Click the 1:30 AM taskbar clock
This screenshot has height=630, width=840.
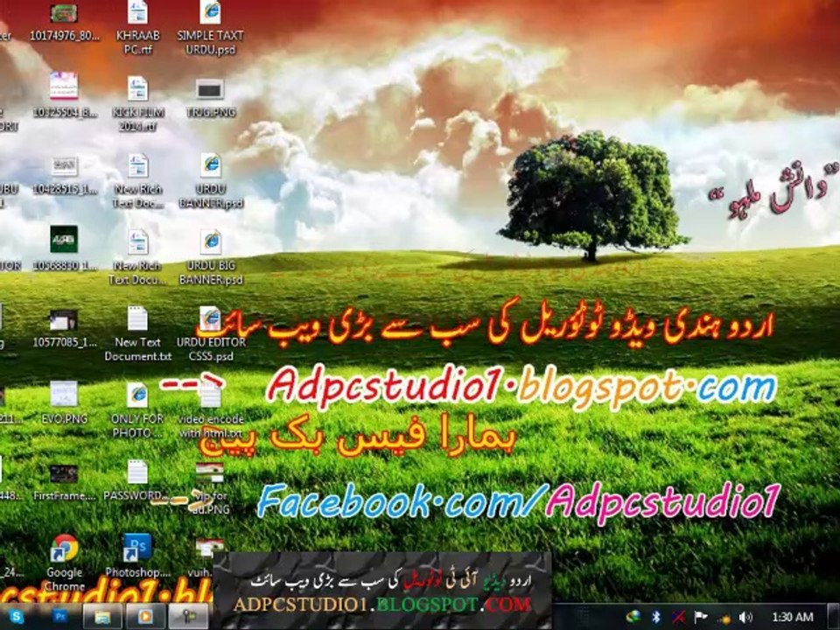[x=793, y=617]
